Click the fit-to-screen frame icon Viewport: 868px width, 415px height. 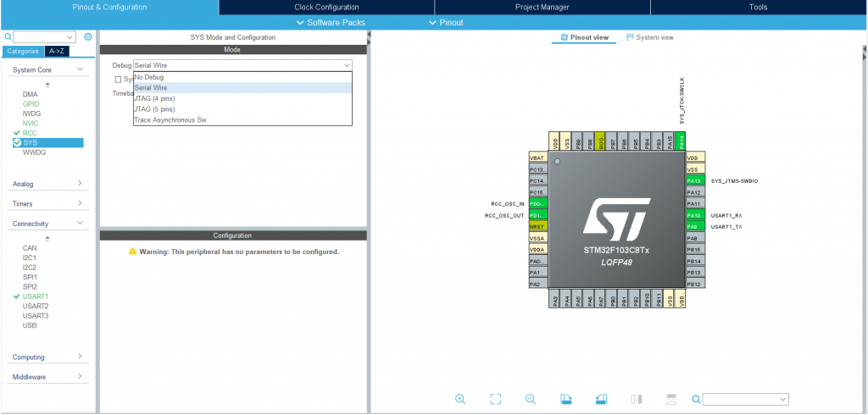pos(495,399)
